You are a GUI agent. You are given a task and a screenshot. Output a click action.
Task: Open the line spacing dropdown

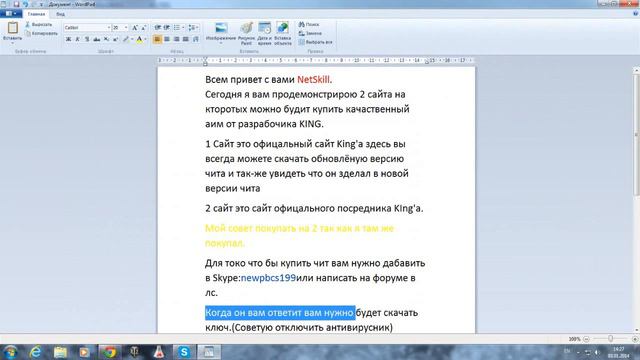pos(193,27)
